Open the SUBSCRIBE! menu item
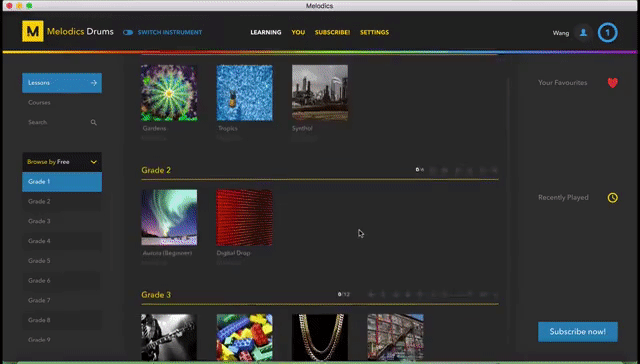The width and height of the screenshot is (640, 364). point(332,32)
